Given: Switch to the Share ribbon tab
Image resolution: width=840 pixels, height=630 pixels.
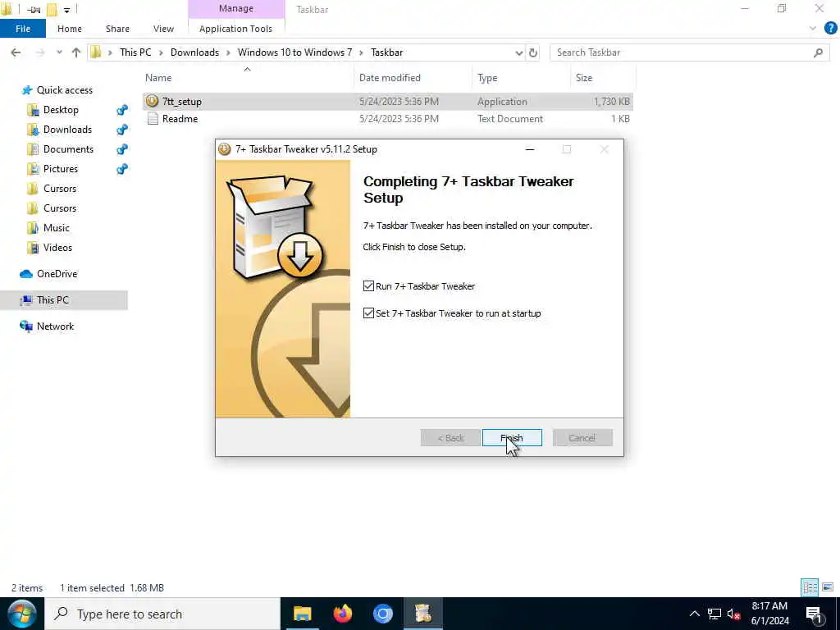Looking at the screenshot, I should tap(117, 29).
